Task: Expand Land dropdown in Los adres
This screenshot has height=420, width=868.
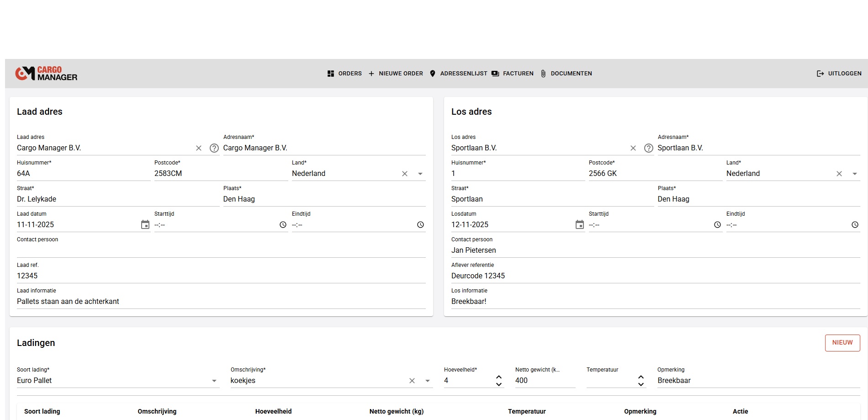Action: tap(855, 174)
